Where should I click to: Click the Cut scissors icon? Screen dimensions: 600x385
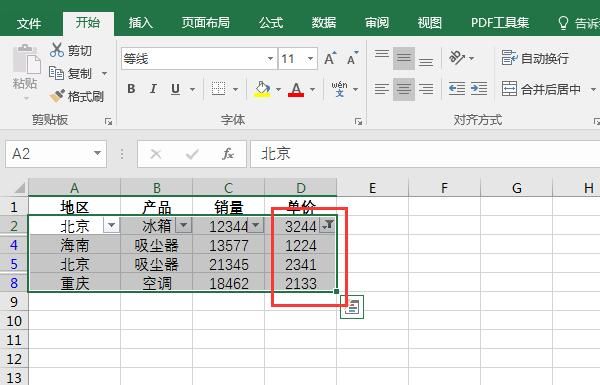[57, 50]
